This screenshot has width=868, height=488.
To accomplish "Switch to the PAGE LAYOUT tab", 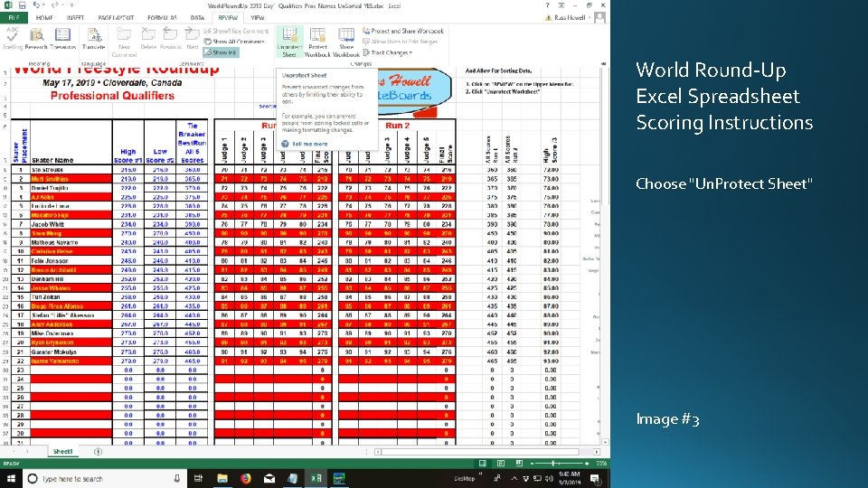I will click(x=116, y=18).
